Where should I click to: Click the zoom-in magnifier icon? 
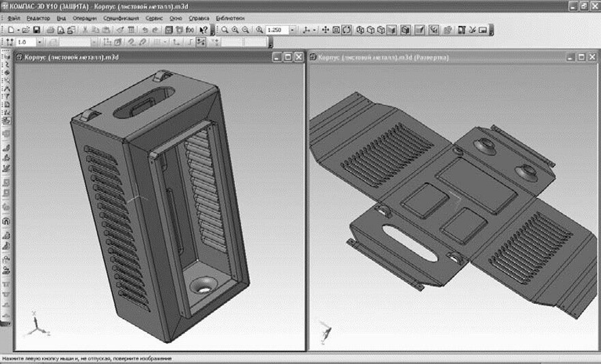pos(235,31)
